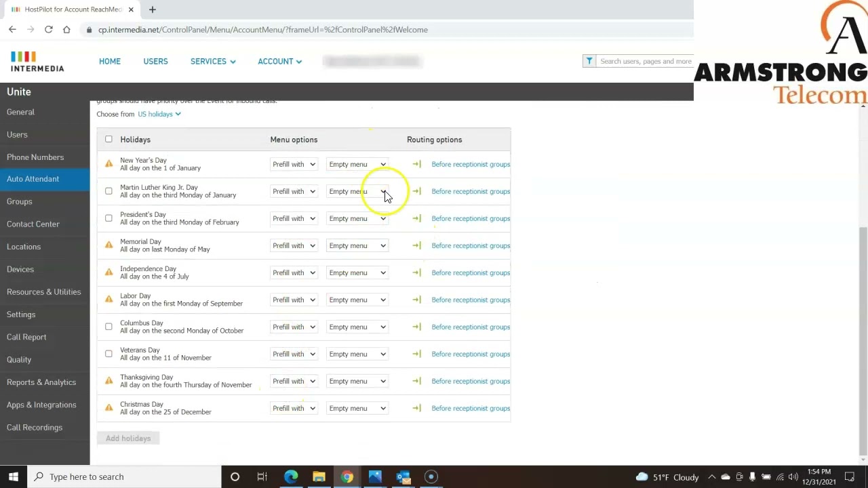868x488 pixels.
Task: Click the taskbar clock showing 1:54 PM
Action: click(819, 476)
